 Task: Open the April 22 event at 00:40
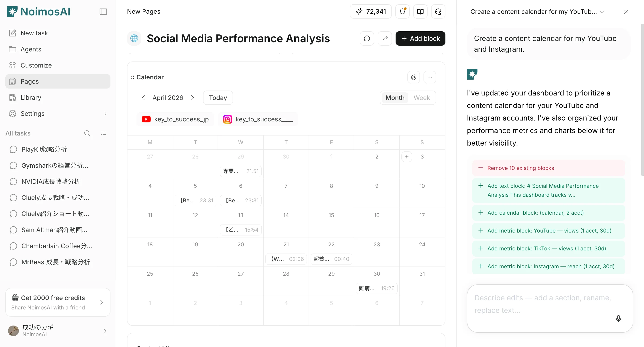[x=331, y=259]
